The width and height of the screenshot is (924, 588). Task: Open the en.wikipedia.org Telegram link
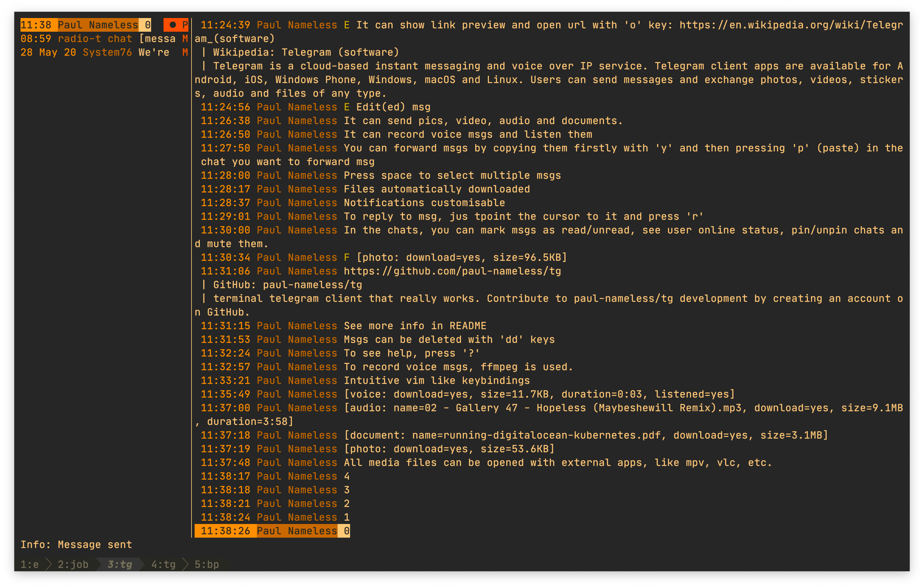coord(791,25)
